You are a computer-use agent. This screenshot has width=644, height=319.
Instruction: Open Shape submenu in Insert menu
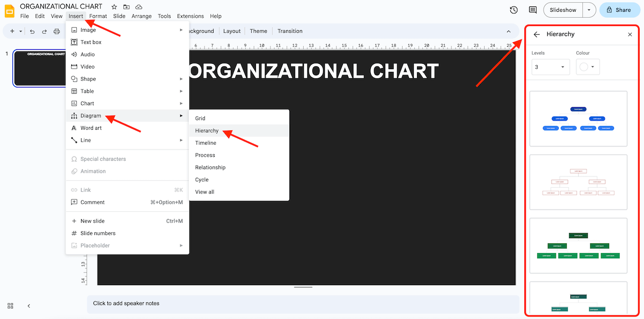point(127,79)
